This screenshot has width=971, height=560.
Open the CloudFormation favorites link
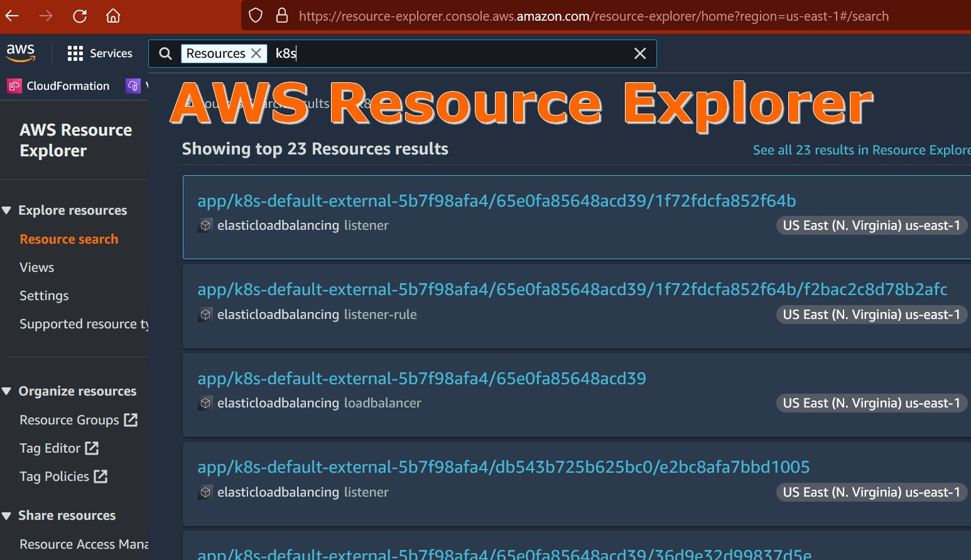(68, 86)
